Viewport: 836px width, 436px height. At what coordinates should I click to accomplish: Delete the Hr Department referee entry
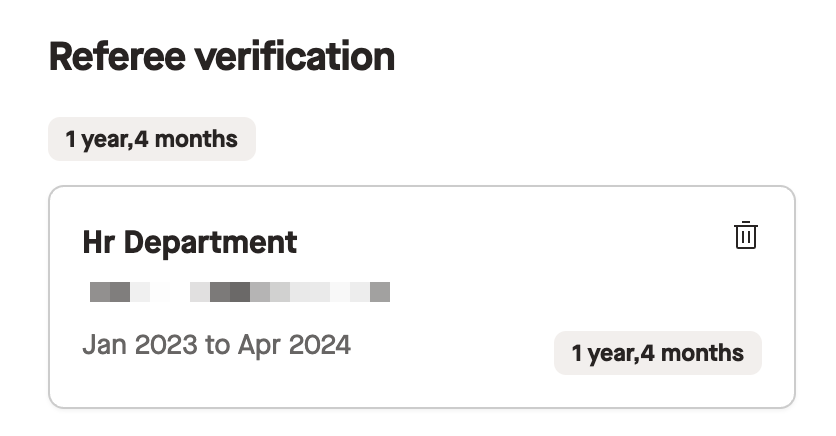745,235
